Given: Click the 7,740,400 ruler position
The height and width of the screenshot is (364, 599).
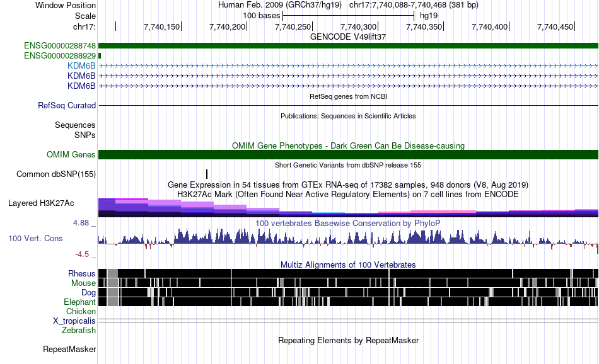Looking at the screenshot, I should click(490, 26).
